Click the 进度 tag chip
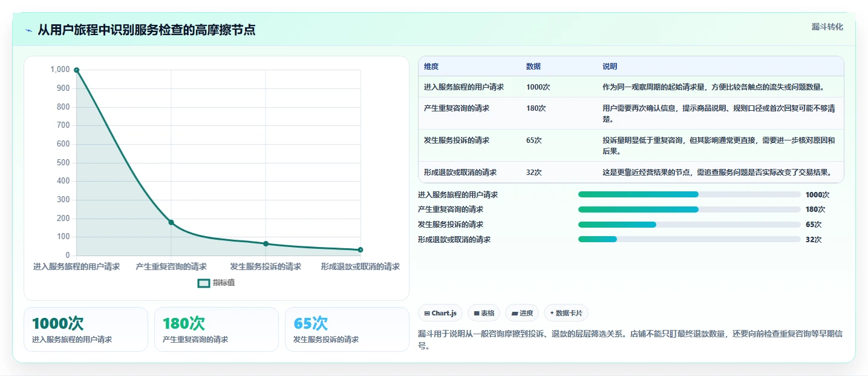Screen dimensions: 868x376 pos(522,313)
